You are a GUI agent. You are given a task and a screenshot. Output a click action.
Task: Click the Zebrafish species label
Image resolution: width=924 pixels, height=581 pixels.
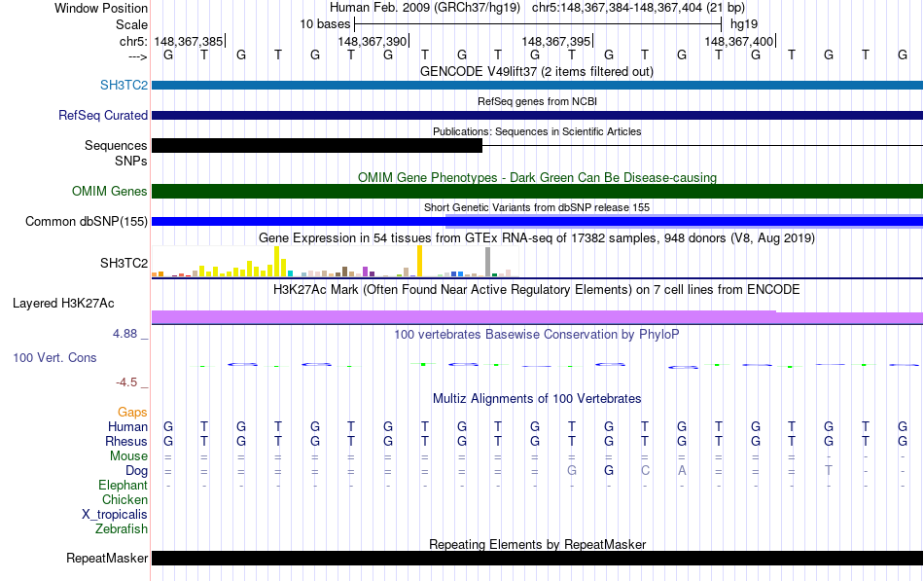click(122, 528)
